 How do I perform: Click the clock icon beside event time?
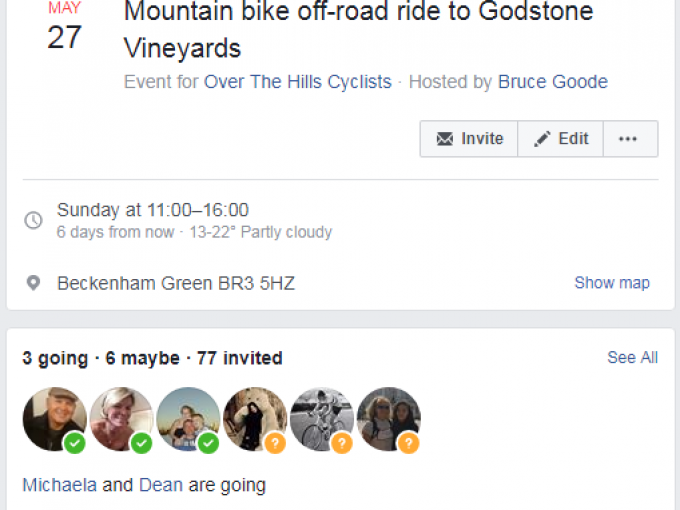(34, 220)
